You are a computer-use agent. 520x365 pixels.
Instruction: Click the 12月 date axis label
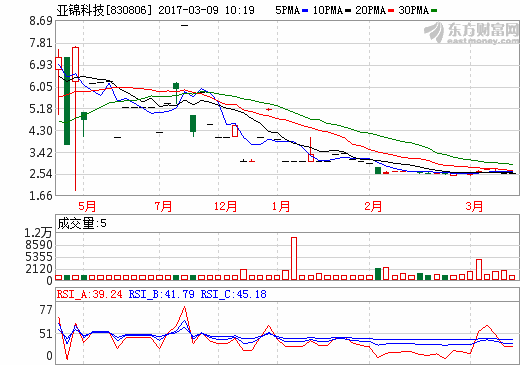[x=225, y=206]
